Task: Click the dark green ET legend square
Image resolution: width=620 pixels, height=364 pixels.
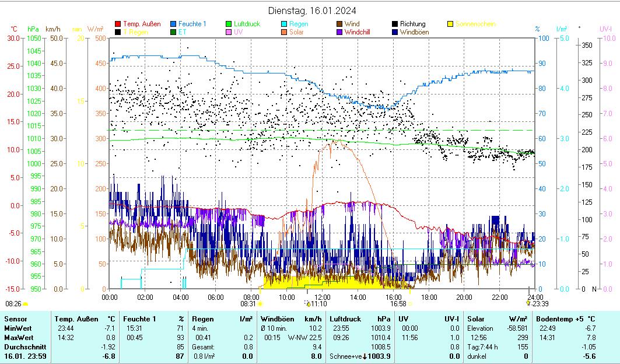Action: coord(174,32)
